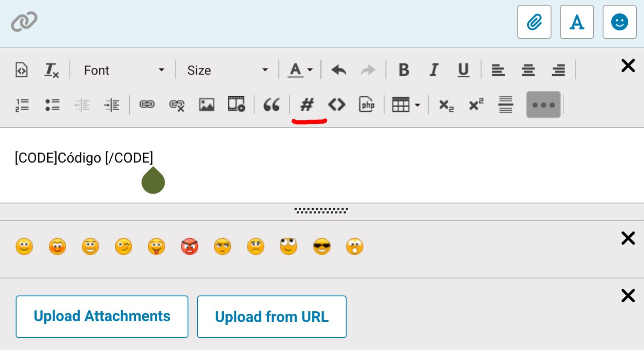Viewport: 644px width, 350px height.
Task: Apply superscript formatting
Action: pyautogui.click(x=476, y=104)
